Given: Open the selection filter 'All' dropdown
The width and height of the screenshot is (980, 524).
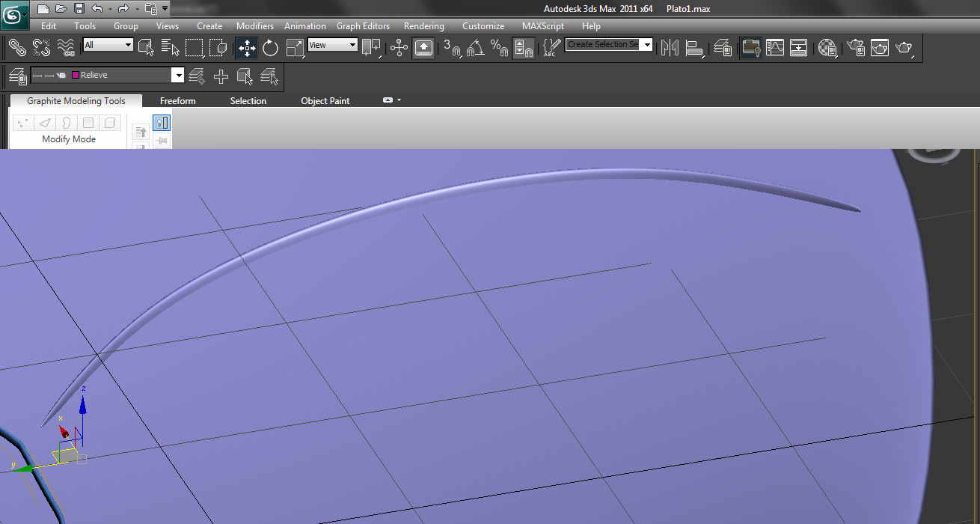Looking at the screenshot, I should (x=108, y=45).
